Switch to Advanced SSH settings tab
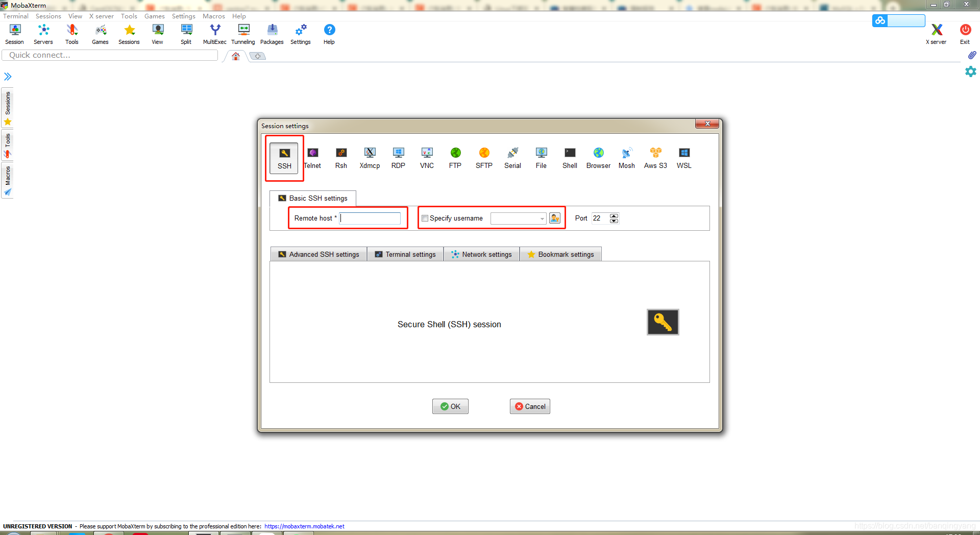Viewport: 980px width, 535px height. pos(318,254)
